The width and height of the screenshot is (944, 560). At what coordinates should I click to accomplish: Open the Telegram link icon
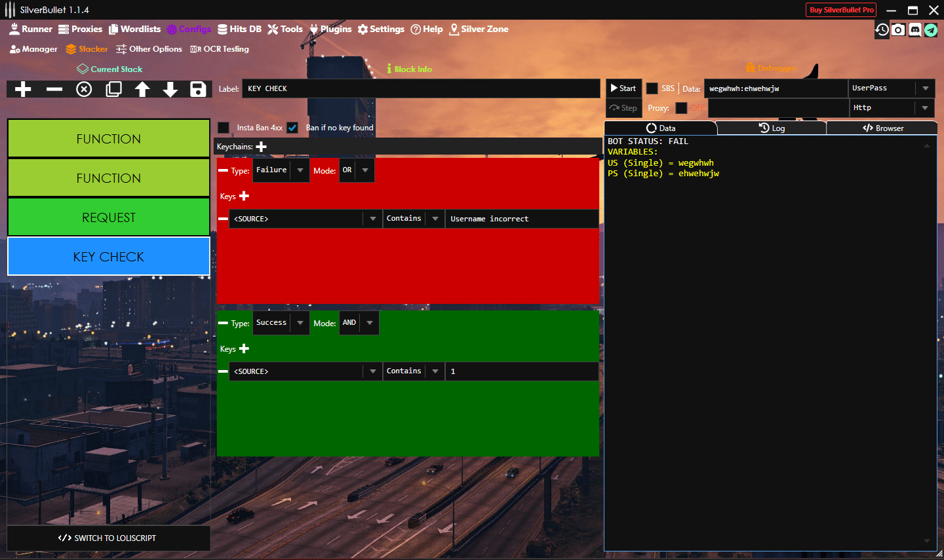click(930, 29)
